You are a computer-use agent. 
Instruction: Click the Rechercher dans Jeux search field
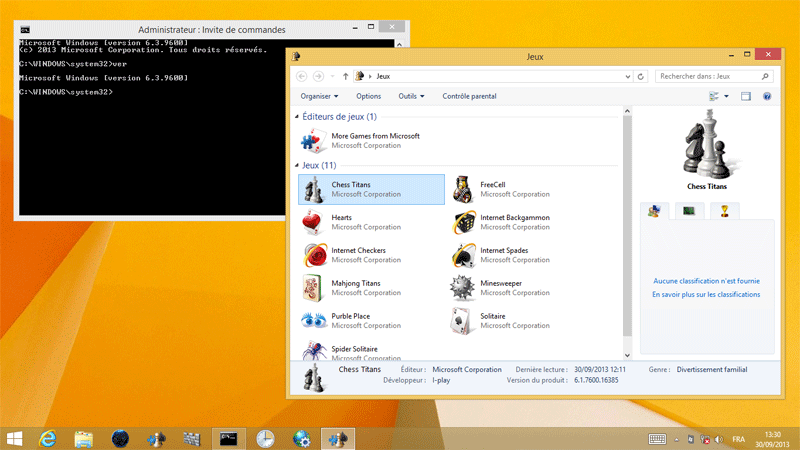click(708, 76)
